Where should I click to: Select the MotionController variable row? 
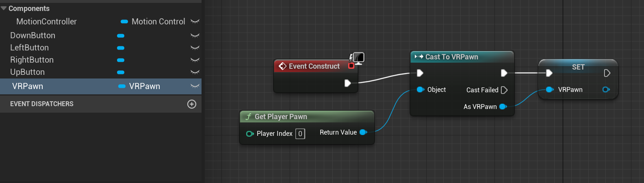101,22
